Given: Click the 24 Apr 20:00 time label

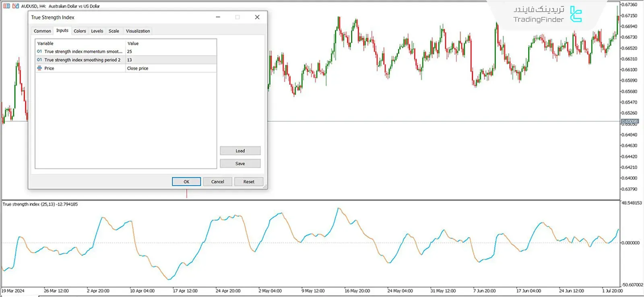Looking at the screenshot, I should [228, 291].
